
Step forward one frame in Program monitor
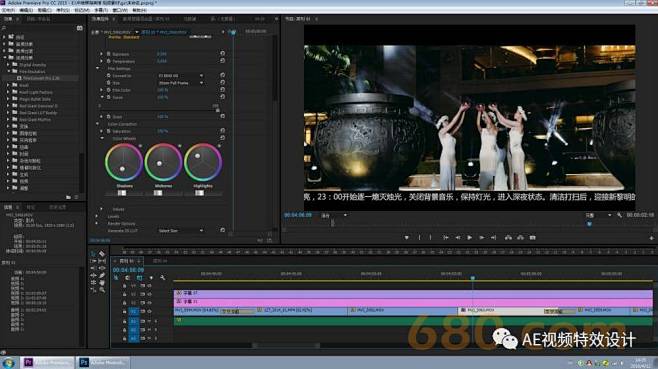(482, 238)
